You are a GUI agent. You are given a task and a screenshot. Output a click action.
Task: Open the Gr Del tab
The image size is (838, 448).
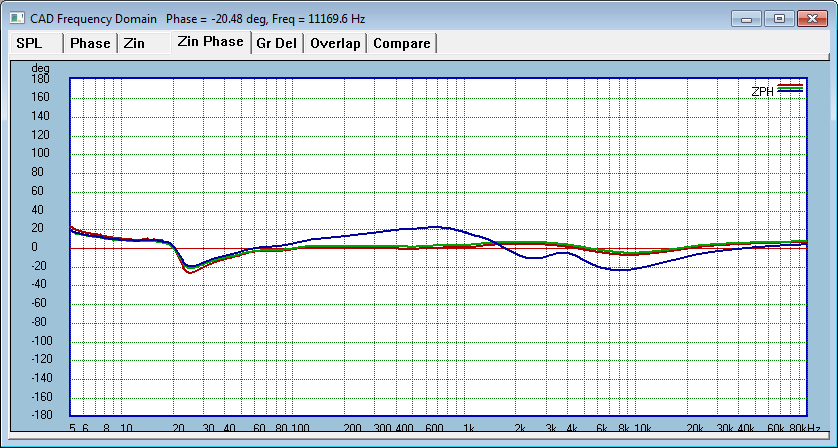pos(277,43)
